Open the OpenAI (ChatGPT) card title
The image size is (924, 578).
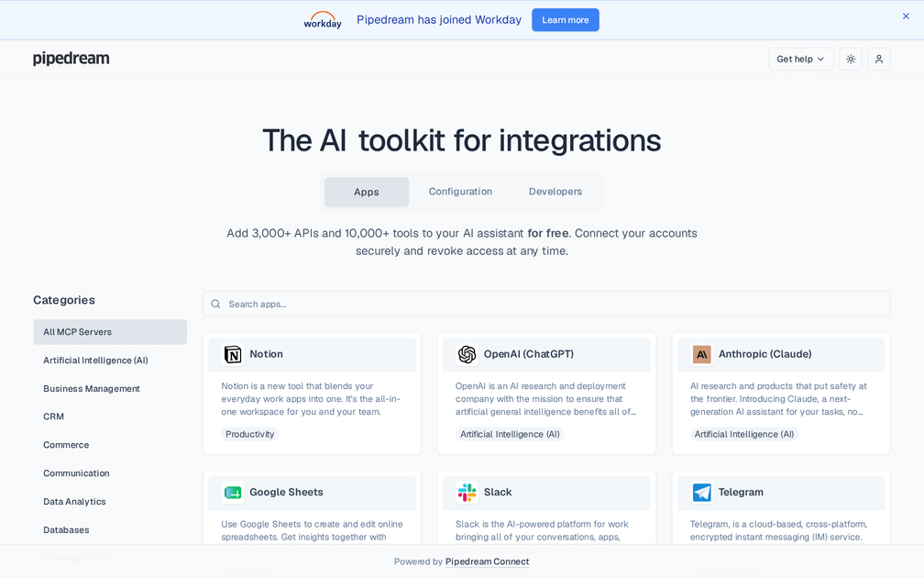(x=529, y=354)
